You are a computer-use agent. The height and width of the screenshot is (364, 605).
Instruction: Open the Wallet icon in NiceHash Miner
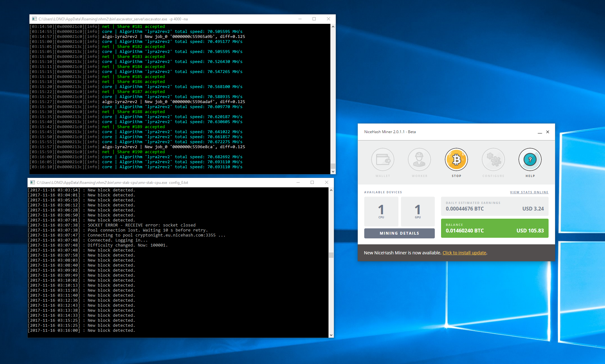tap(383, 159)
